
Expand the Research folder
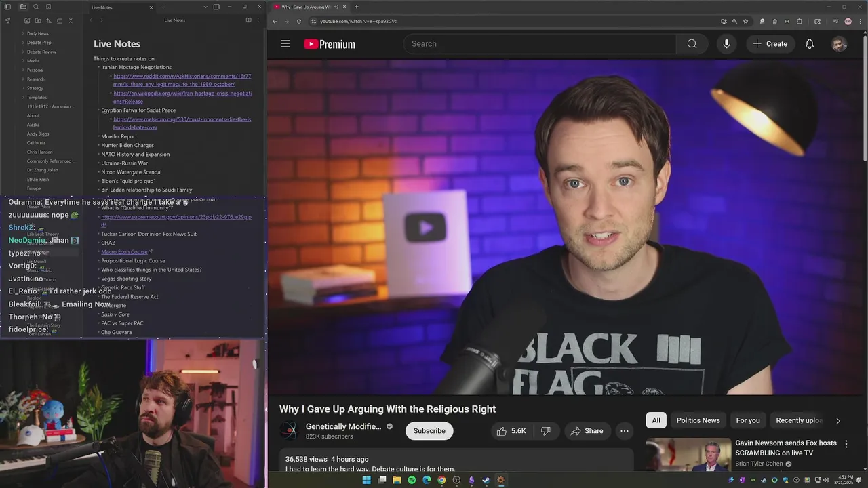pos(35,79)
